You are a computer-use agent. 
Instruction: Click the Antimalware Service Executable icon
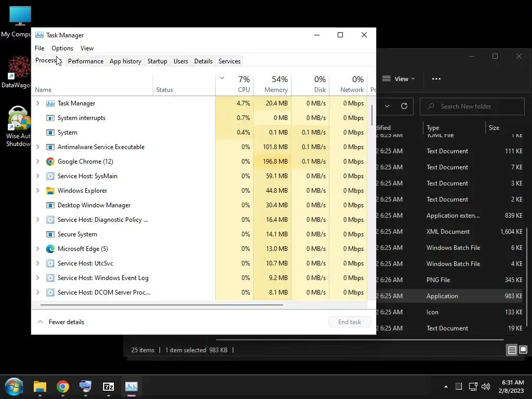pyautogui.click(x=50, y=147)
